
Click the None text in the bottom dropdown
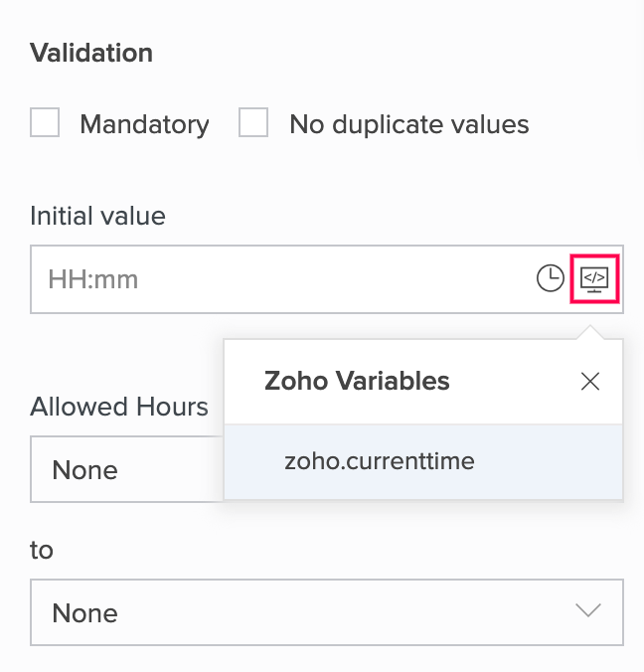(x=84, y=612)
